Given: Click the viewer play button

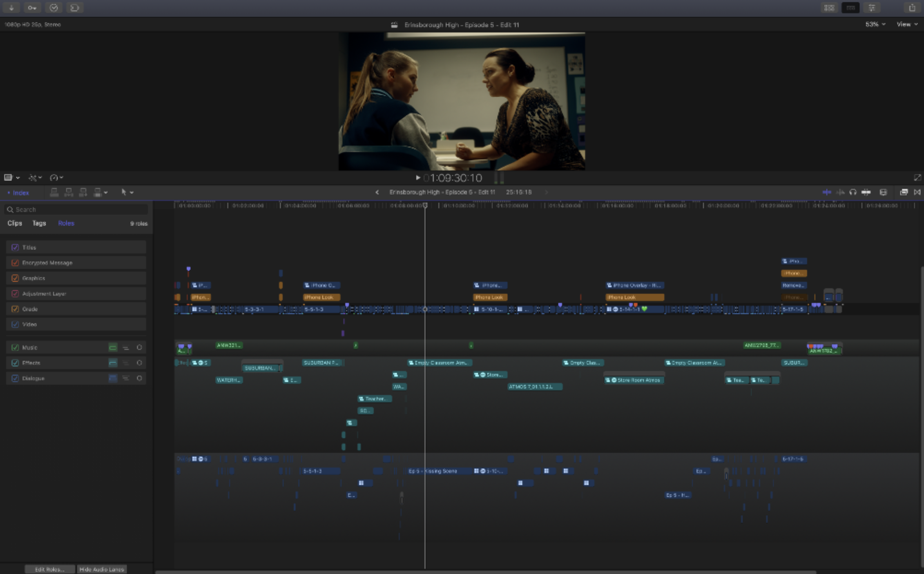Looking at the screenshot, I should tap(417, 178).
